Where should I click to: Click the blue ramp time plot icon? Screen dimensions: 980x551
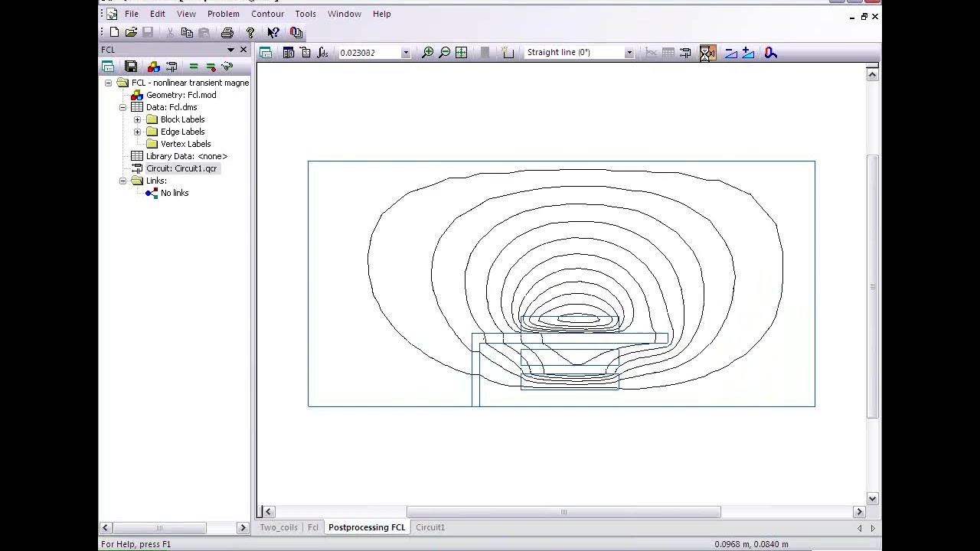730,52
